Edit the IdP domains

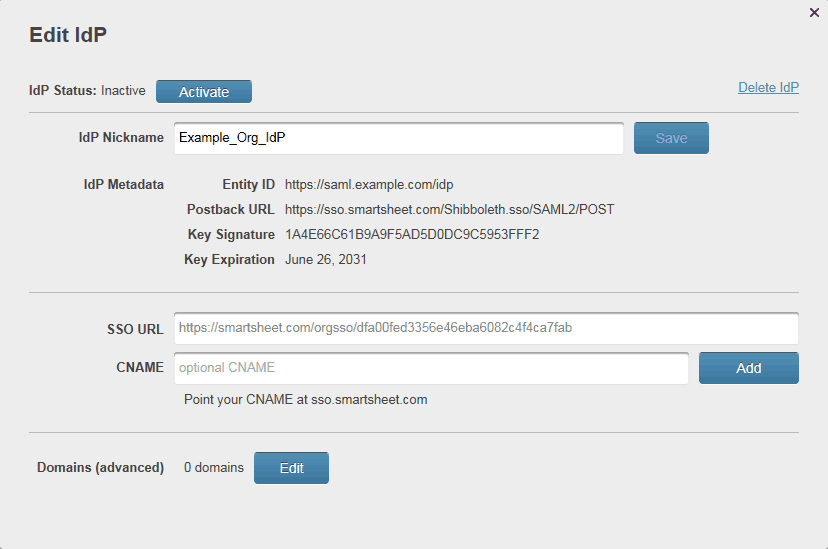(291, 468)
